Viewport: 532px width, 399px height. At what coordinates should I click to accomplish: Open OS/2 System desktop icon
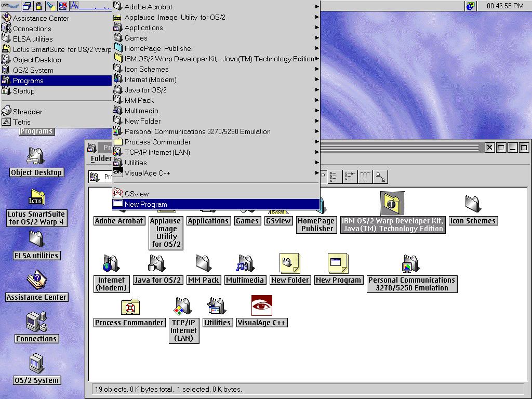click(36, 363)
